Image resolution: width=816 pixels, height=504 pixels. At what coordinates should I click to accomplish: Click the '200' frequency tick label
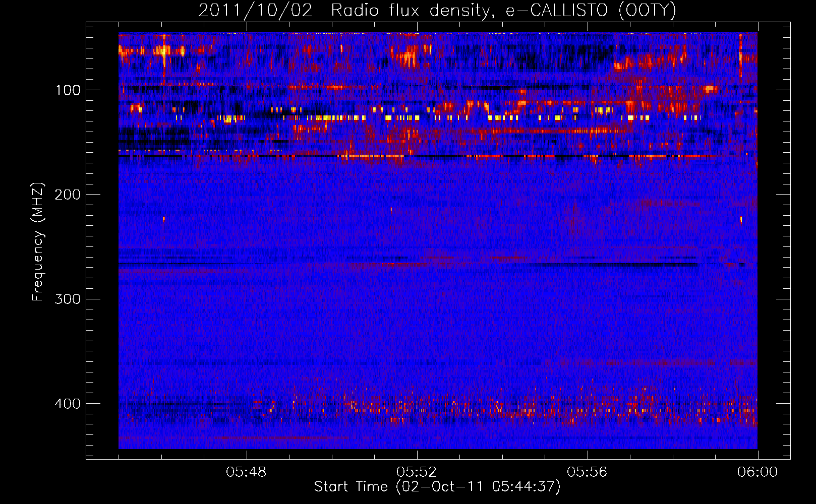[68, 195]
